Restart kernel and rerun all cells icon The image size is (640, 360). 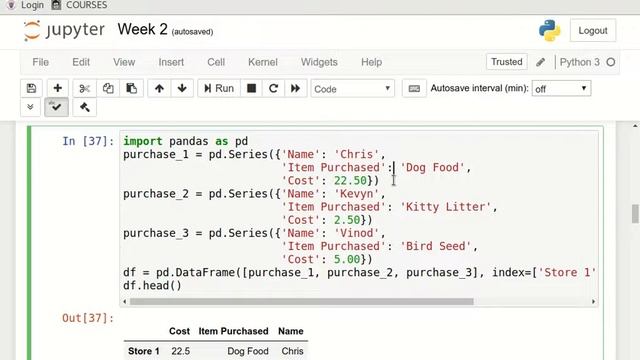[x=296, y=89]
